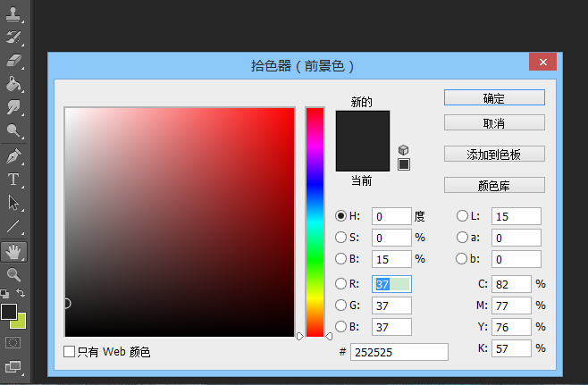The height and width of the screenshot is (385, 588).
Task: Reset to default foreground and background colors
Action: [4, 293]
